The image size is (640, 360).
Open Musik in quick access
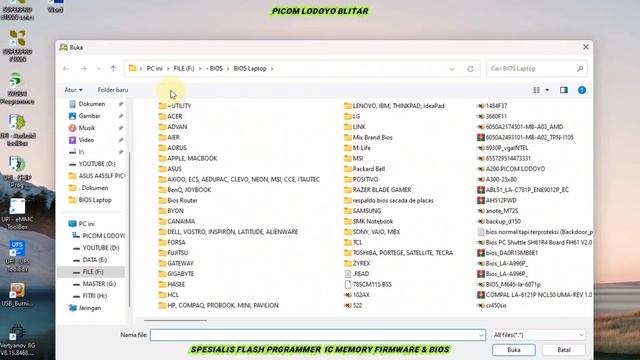coord(87,128)
